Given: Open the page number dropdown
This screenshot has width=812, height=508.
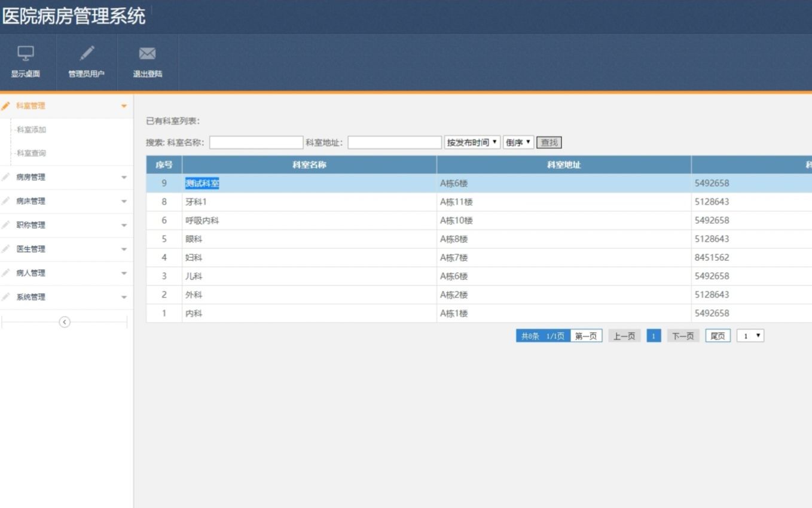Looking at the screenshot, I should (x=750, y=336).
